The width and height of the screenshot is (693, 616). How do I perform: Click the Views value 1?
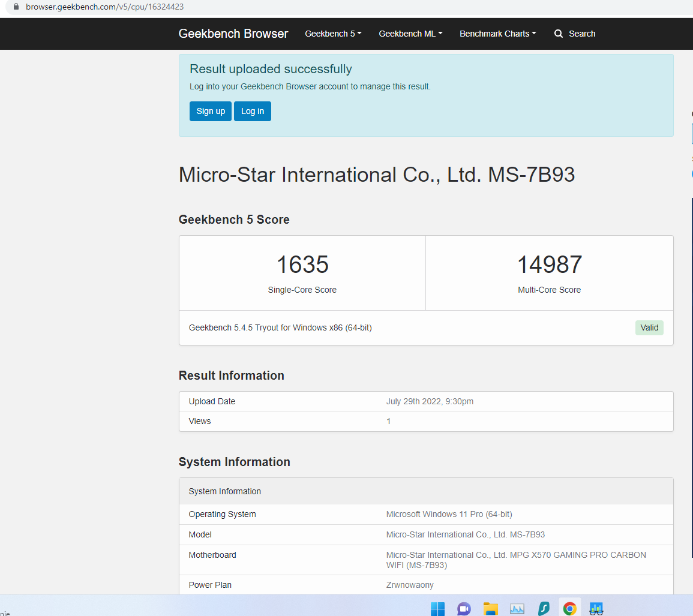pos(388,421)
